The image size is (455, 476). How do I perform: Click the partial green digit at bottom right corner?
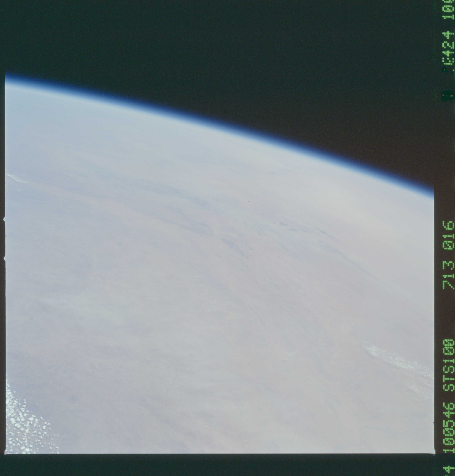click(x=449, y=470)
